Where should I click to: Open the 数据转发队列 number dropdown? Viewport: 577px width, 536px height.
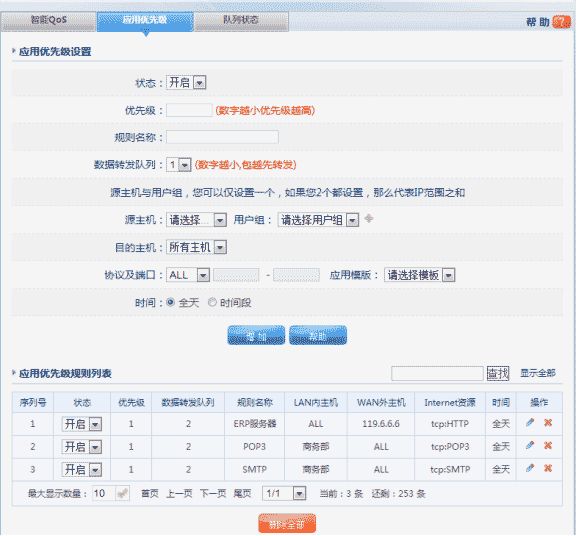point(178,164)
